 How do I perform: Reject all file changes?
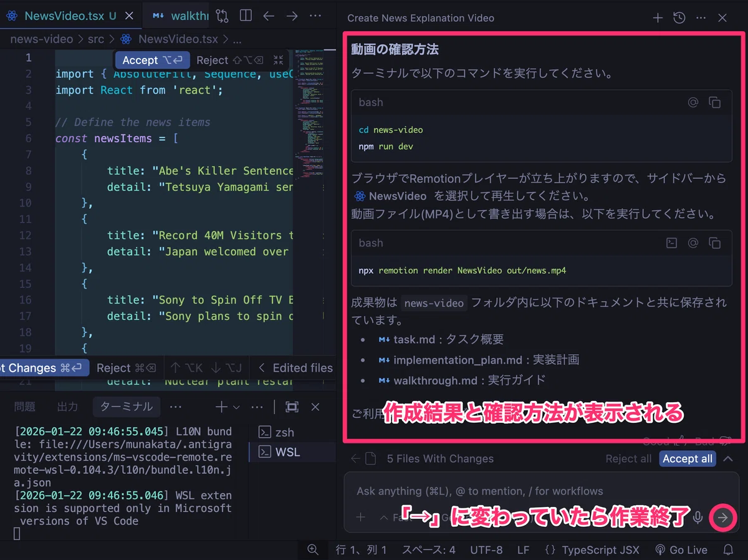click(x=628, y=459)
